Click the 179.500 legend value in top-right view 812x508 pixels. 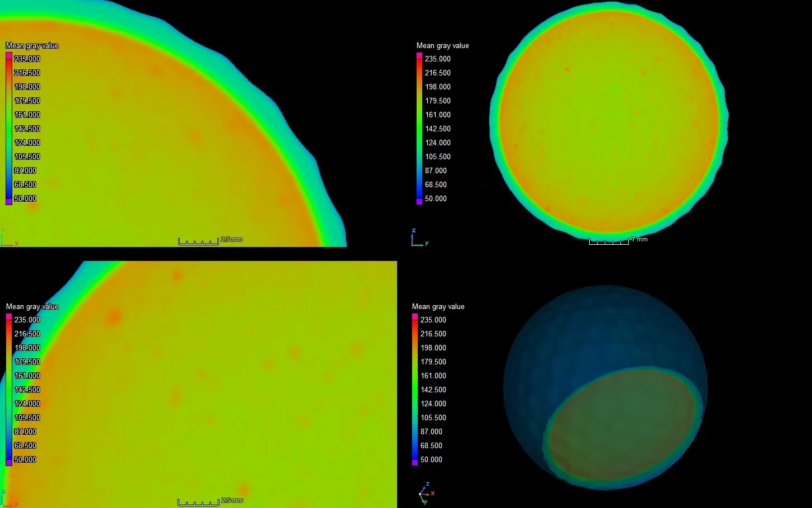[x=438, y=101]
